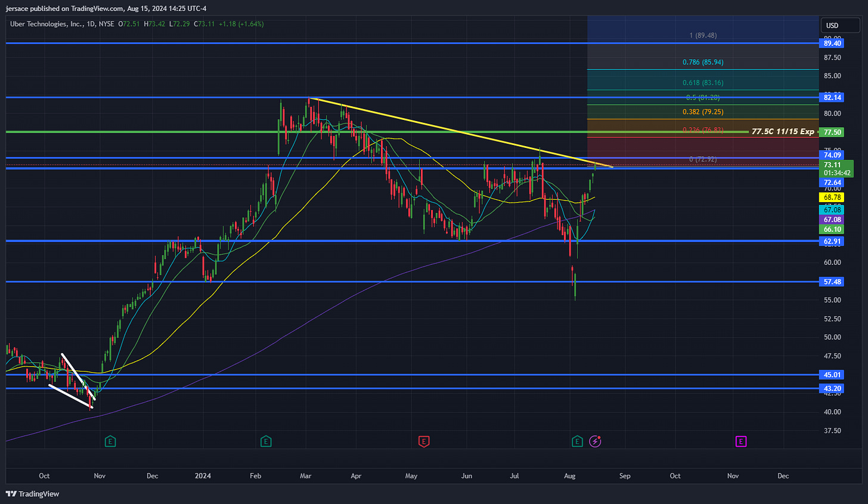Click the Jun label on time axis
This screenshot has height=504, width=868.
pyautogui.click(x=466, y=476)
